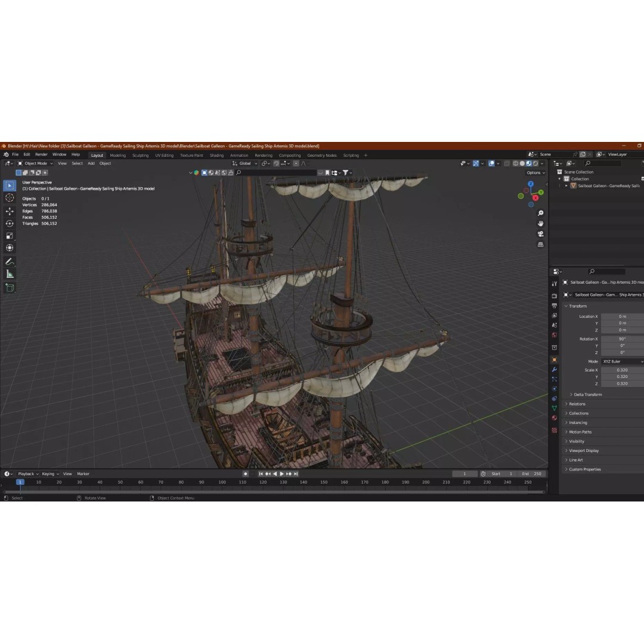This screenshot has height=644, width=644.
Task: Select the Select Box tool
Action: point(10,185)
